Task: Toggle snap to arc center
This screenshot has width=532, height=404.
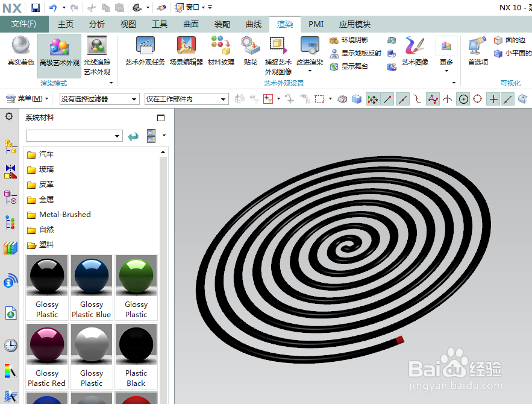Action: click(x=463, y=99)
